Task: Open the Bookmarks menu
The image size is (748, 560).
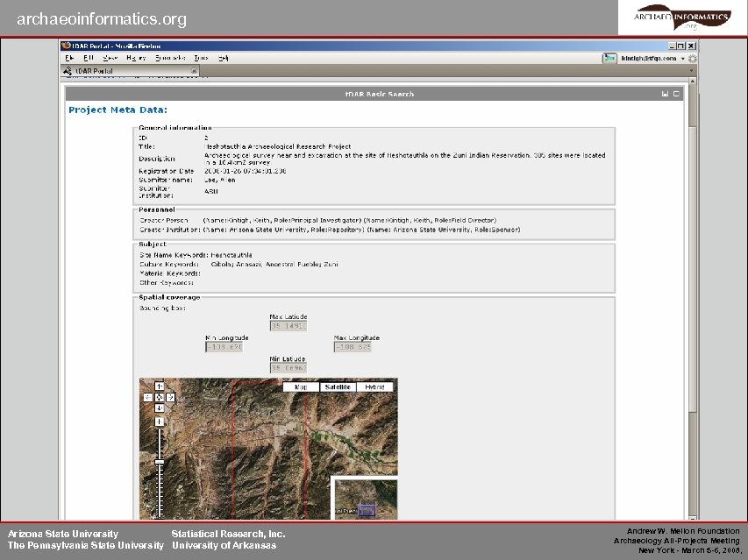Action: pyautogui.click(x=172, y=57)
